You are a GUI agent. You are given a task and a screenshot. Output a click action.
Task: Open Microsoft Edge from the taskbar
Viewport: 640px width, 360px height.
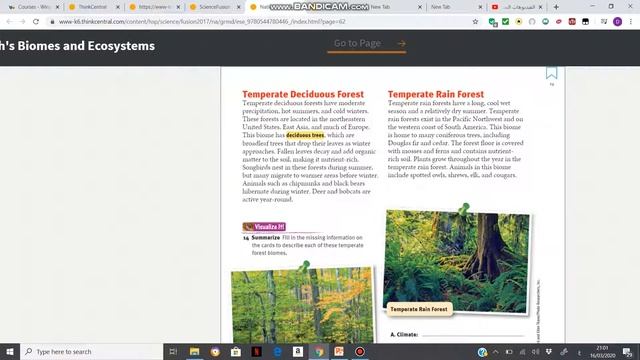[277, 351]
